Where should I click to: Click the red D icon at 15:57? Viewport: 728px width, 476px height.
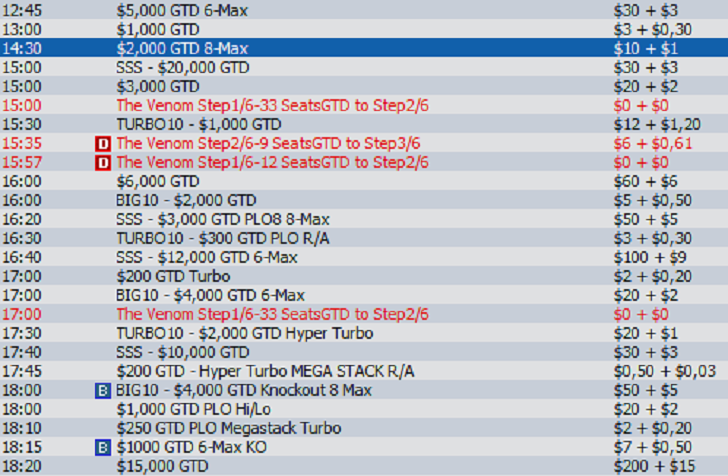point(101,162)
